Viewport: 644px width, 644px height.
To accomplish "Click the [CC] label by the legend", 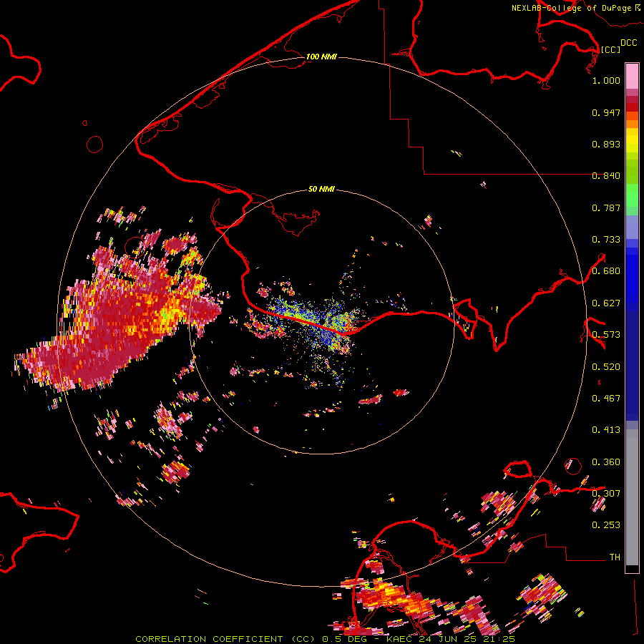I will tap(610, 49).
